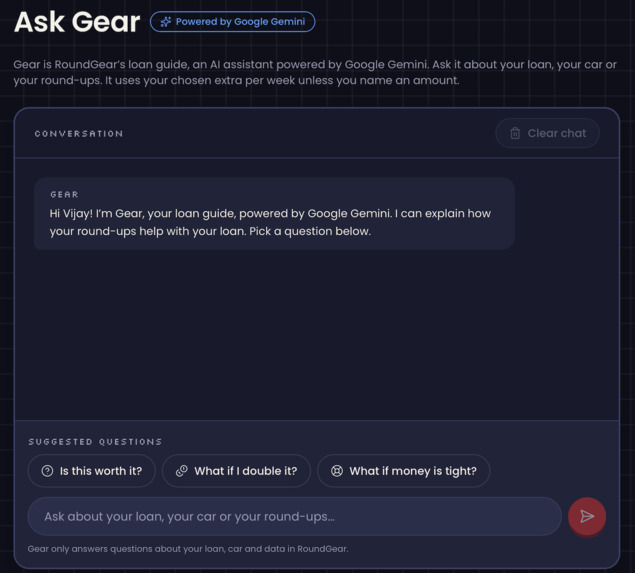The image size is (635, 573).
Task: Focus the 'Ask about your loan' message field
Action: tap(294, 516)
